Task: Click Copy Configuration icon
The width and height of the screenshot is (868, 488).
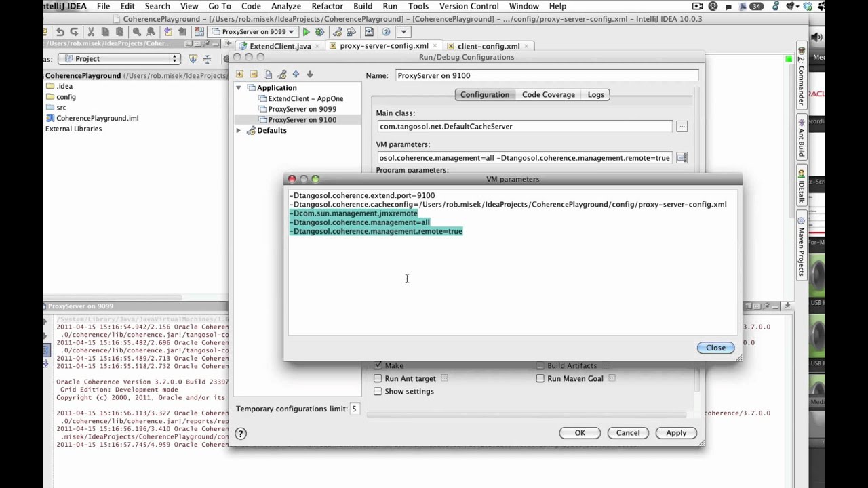Action: point(268,75)
